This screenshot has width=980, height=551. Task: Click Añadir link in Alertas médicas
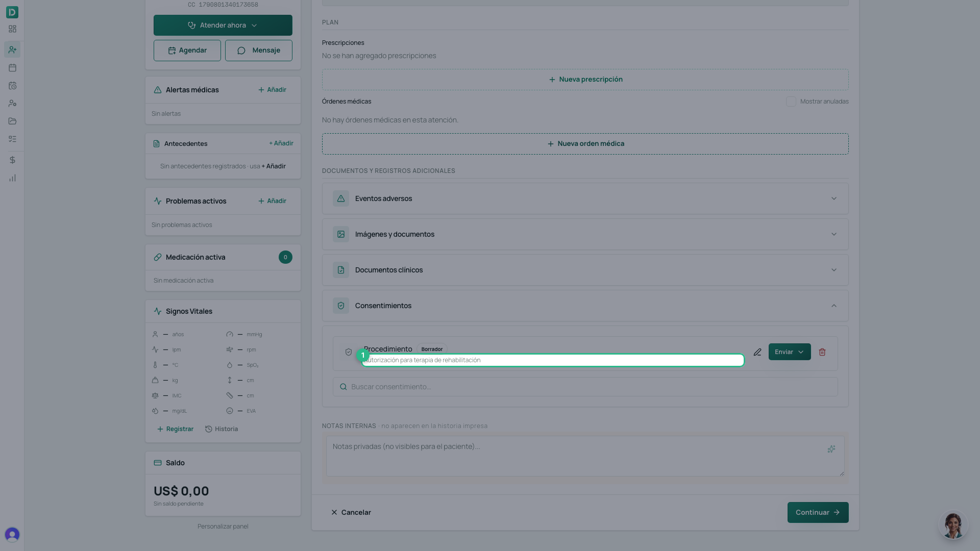pos(272,90)
